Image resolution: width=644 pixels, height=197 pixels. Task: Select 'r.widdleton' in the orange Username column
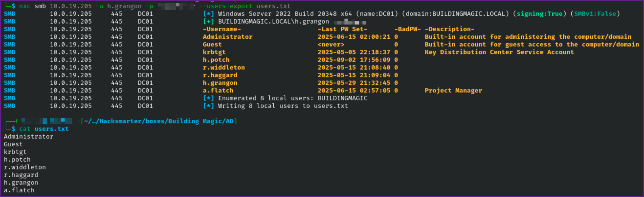224,68
